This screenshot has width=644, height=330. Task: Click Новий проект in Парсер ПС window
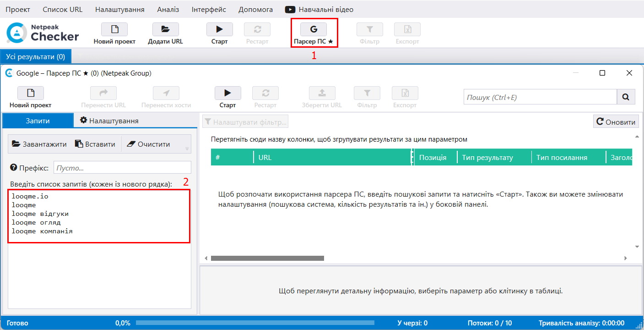(31, 98)
